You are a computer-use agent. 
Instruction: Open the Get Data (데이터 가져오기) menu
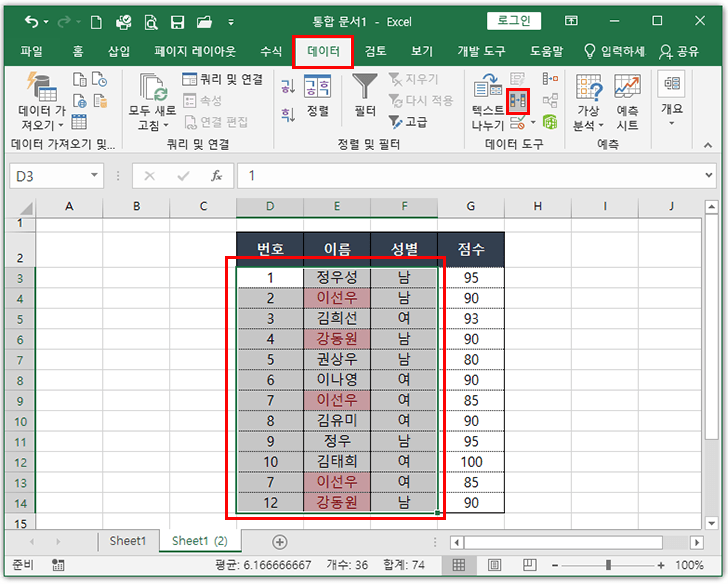click(x=41, y=102)
